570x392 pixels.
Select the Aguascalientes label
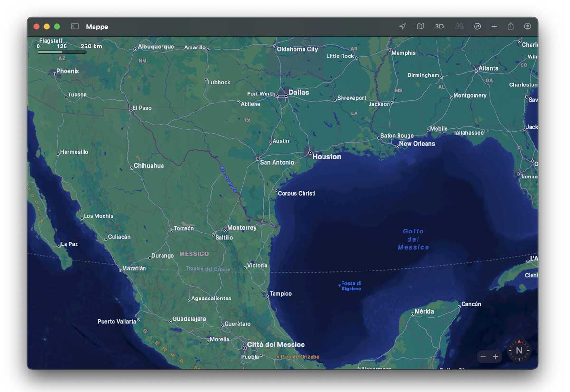[x=211, y=299]
